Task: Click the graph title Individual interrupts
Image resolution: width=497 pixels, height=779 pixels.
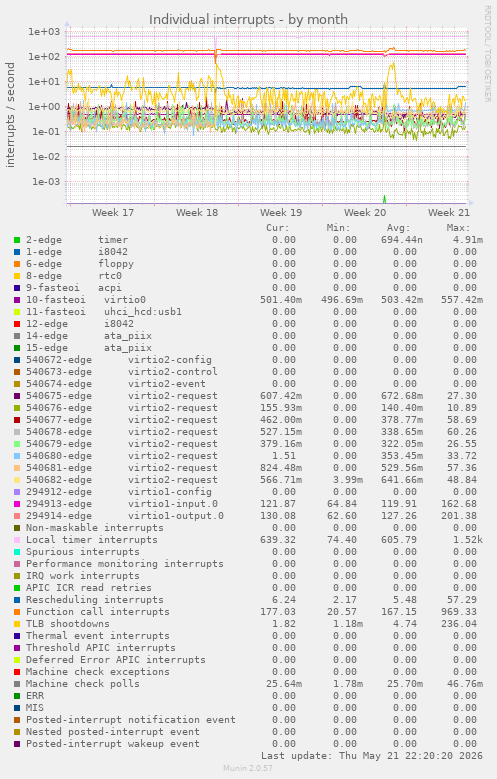Action: coord(248,19)
